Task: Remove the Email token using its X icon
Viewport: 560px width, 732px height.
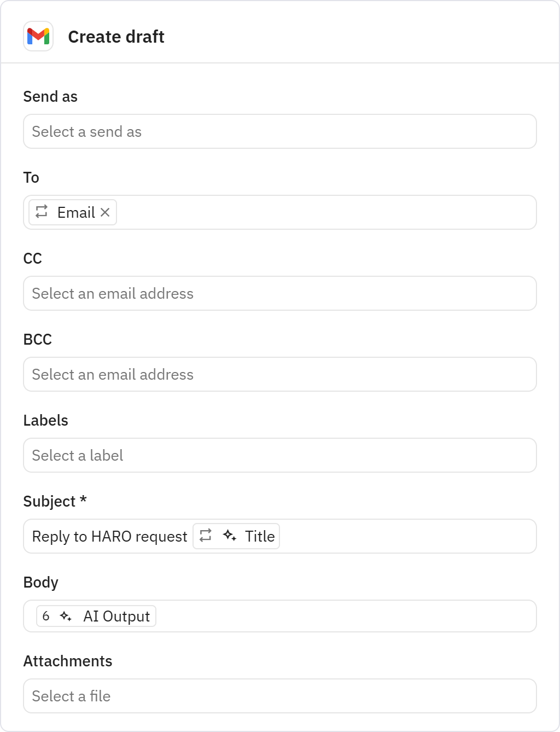Action: click(106, 212)
